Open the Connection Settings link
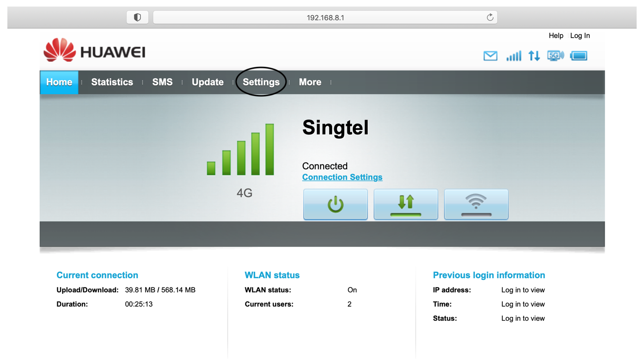This screenshot has height=364, width=644. [x=342, y=177]
